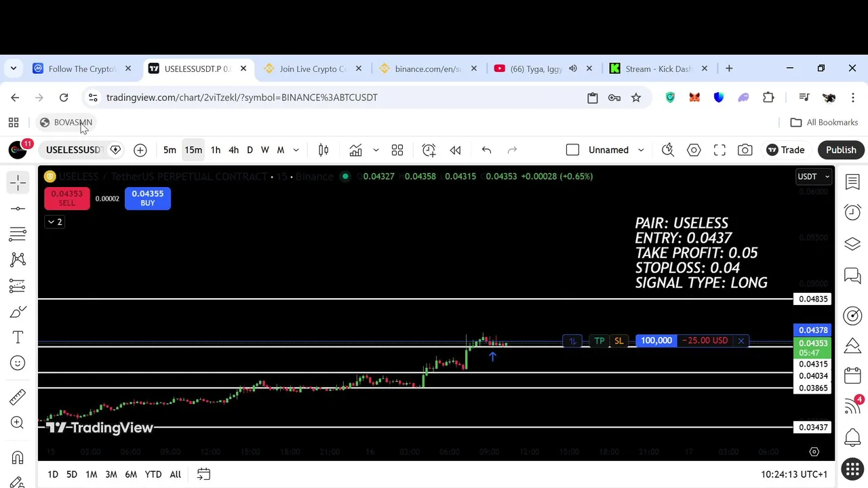Expand the indicator templates dropdown arrow
This screenshot has height=488, width=868.
(x=376, y=150)
